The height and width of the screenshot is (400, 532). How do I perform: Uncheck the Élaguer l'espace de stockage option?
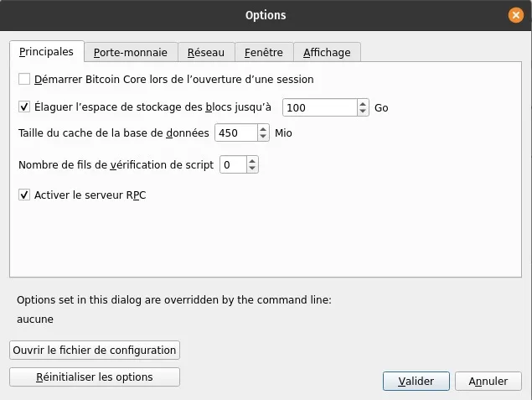pyautogui.click(x=24, y=107)
